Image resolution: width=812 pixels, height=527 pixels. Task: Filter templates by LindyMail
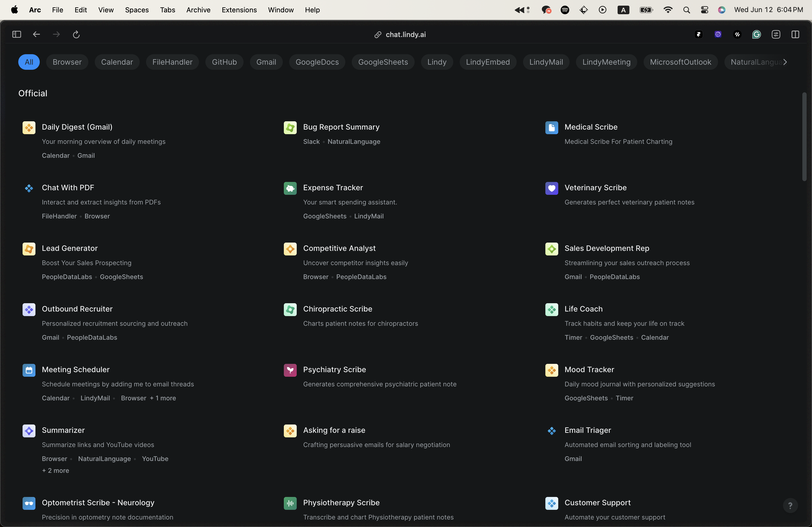546,62
